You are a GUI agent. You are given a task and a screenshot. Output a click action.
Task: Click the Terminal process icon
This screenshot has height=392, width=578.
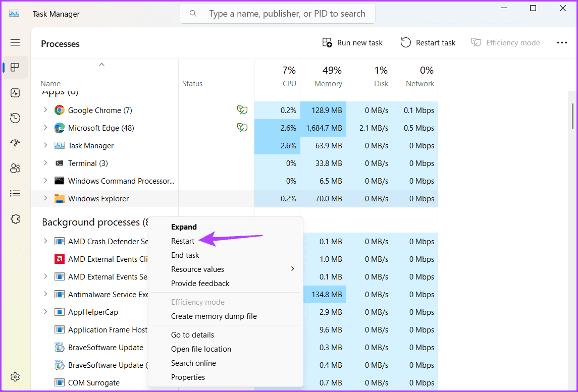pyautogui.click(x=60, y=163)
